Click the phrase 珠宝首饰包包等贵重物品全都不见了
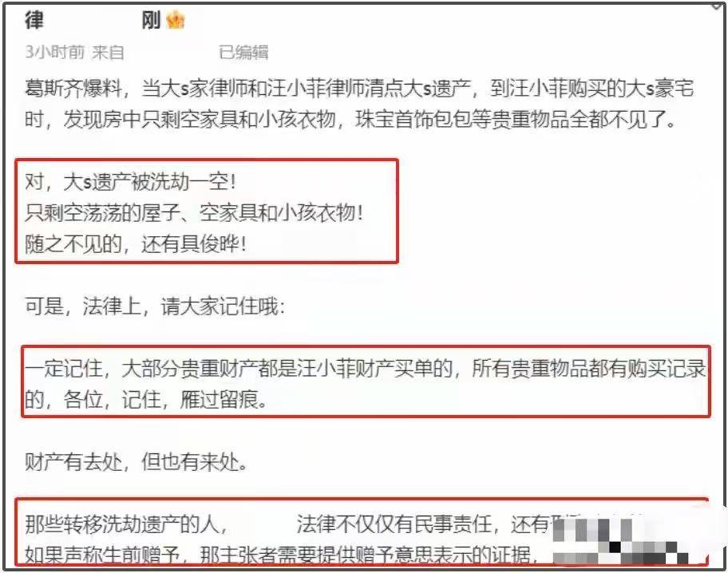Image resolution: width=728 pixels, height=573 pixels. coord(511,120)
